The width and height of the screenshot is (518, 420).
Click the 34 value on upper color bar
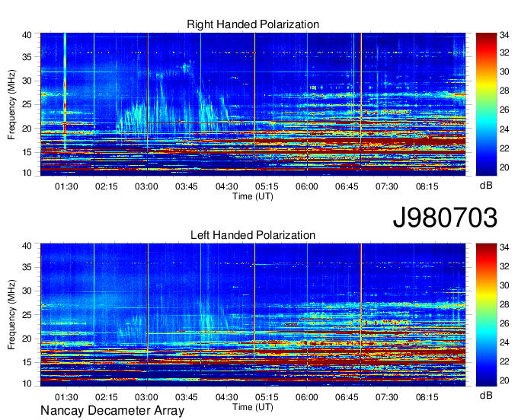504,34
